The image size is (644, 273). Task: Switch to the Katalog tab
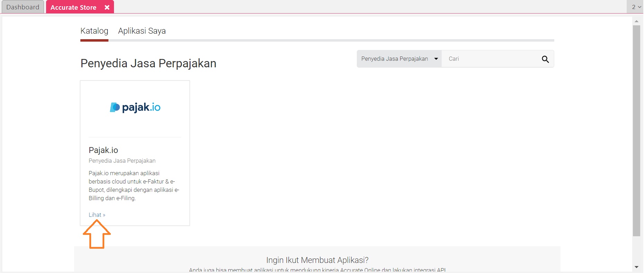[x=94, y=31]
